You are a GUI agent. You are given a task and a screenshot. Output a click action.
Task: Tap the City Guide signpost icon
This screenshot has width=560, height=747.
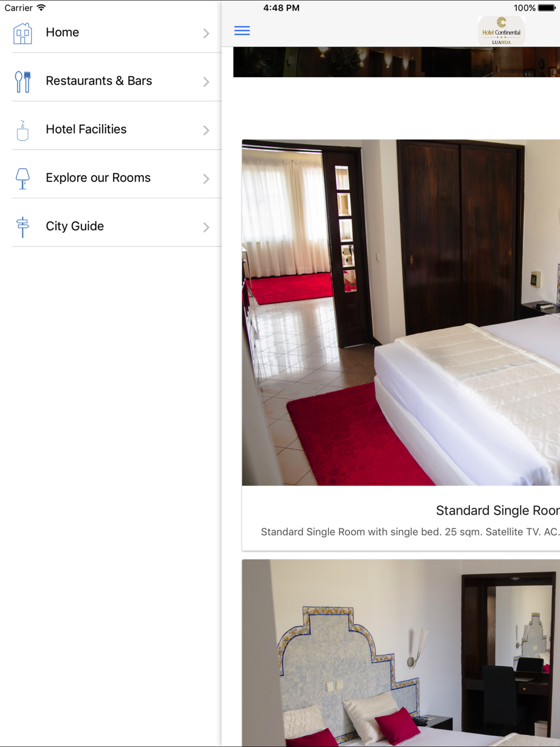pyautogui.click(x=22, y=227)
